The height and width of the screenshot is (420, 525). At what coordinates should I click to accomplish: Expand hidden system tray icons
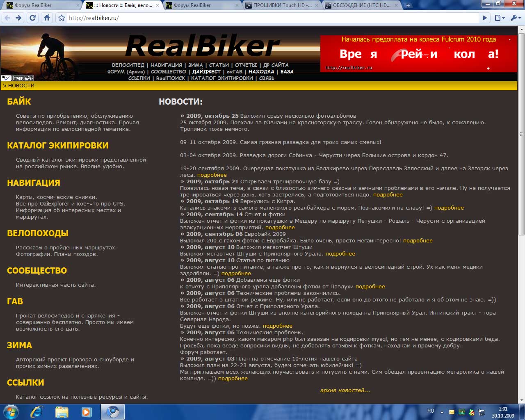[442, 412]
